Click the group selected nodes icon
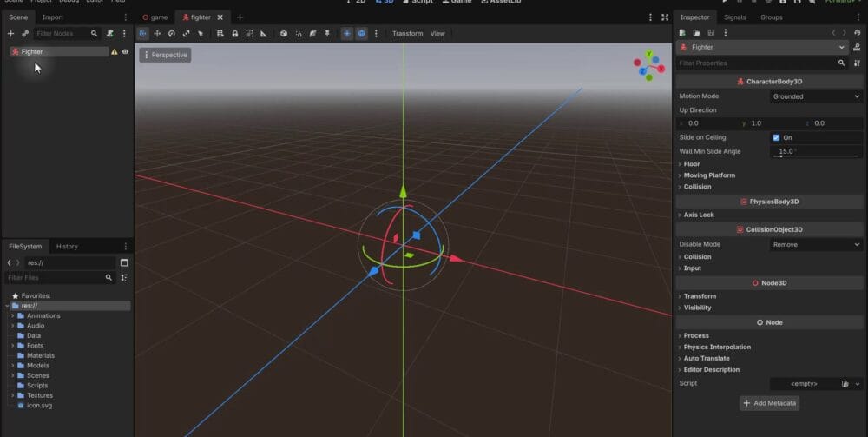Viewport: 868px width, 437px height. [x=249, y=34]
